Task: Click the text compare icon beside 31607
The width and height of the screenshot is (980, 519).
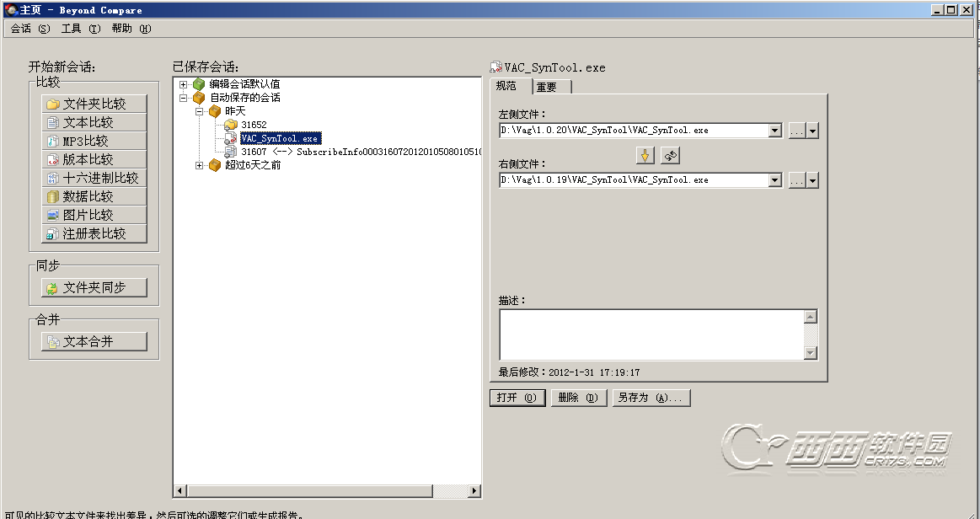Action: coord(231,152)
